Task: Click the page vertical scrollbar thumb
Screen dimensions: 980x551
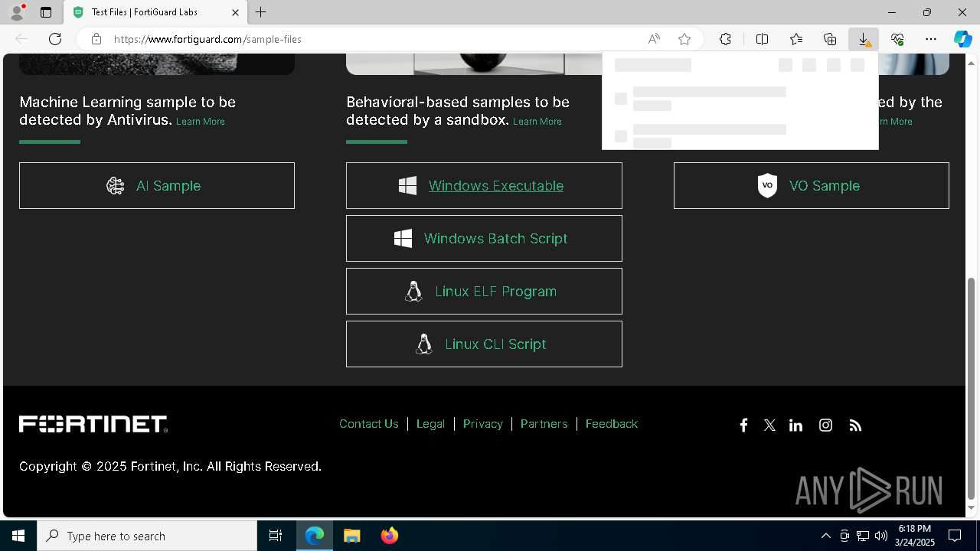Action: tap(972, 388)
